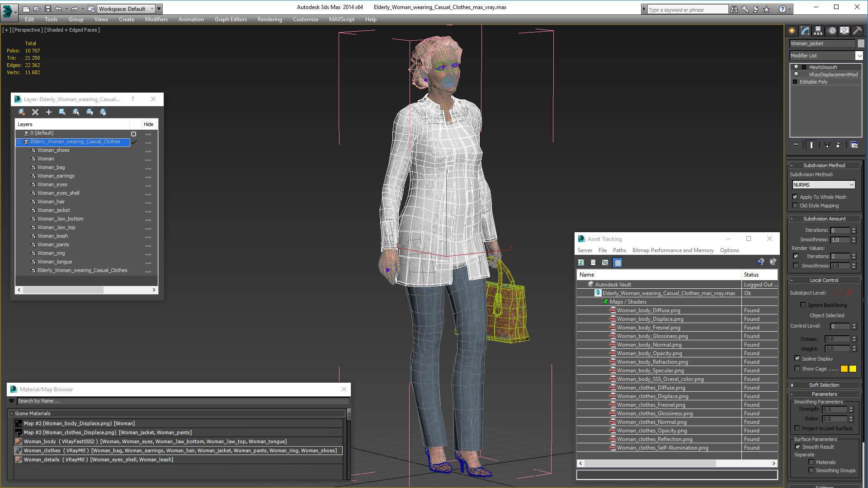Image resolution: width=868 pixels, height=488 pixels.
Task: Click Configure Modifier Sets icon
Action: pos(854,145)
